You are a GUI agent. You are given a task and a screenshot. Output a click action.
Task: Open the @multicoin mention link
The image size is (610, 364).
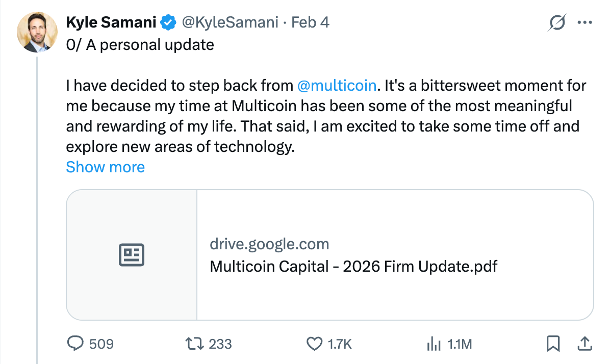[336, 85]
